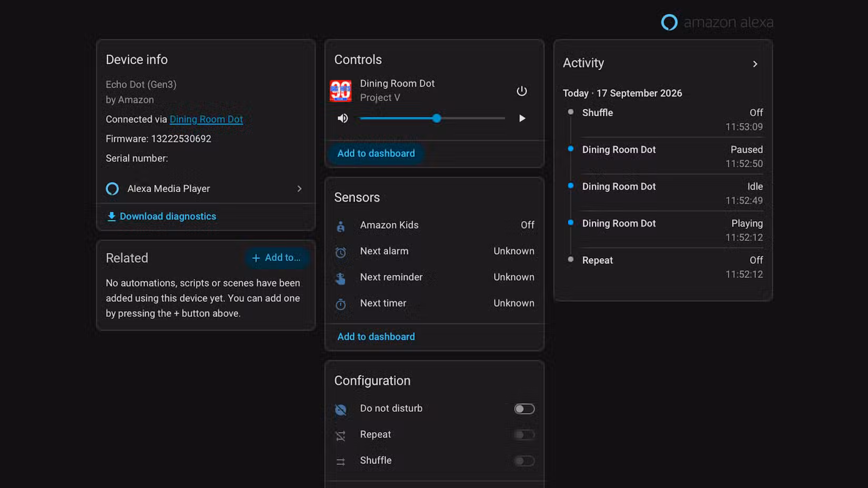
Task: Play media with the play arrow
Action: tap(522, 118)
